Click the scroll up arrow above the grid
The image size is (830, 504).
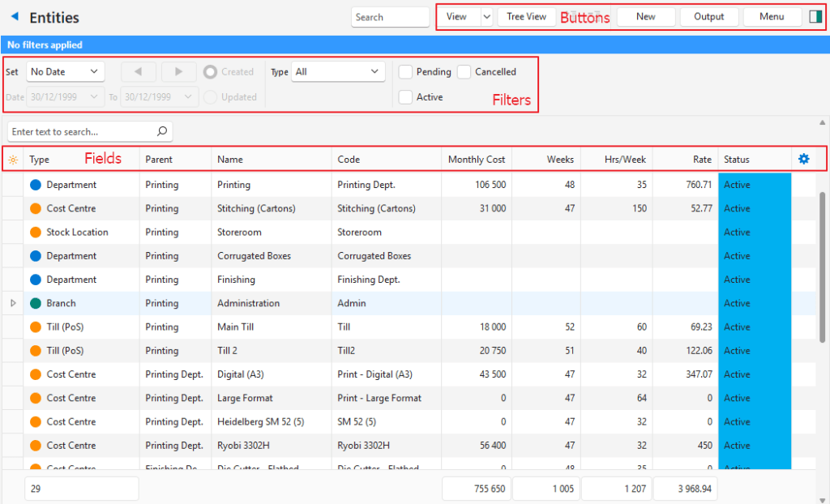822,123
